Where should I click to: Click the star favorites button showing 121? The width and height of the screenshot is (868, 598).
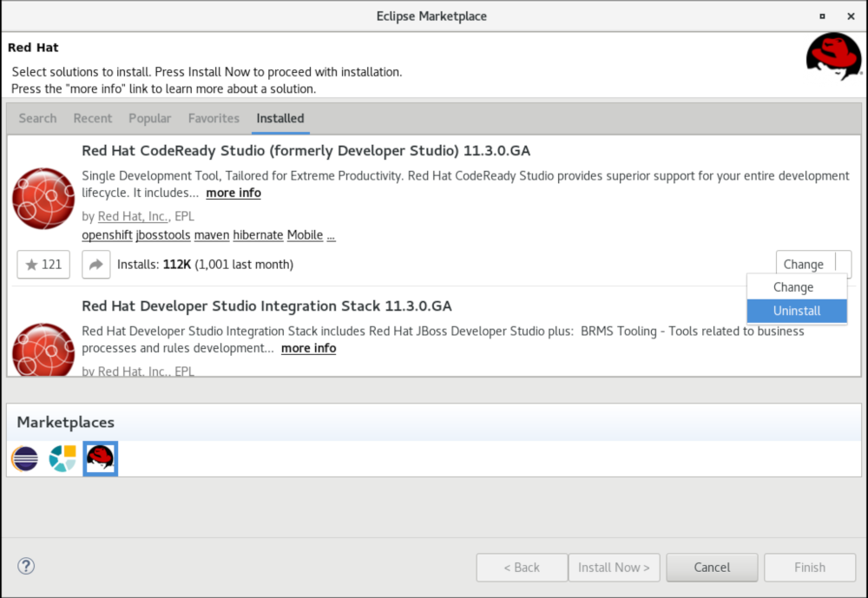click(x=43, y=265)
